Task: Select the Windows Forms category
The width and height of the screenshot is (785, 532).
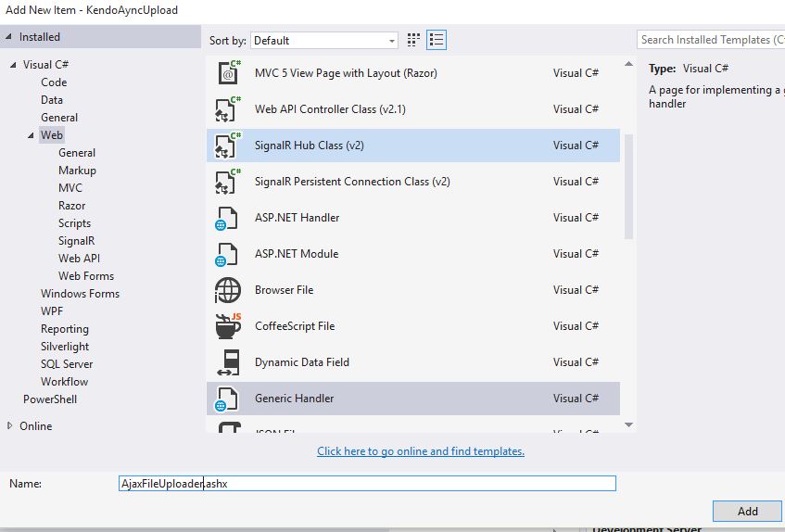Action: pyautogui.click(x=80, y=294)
